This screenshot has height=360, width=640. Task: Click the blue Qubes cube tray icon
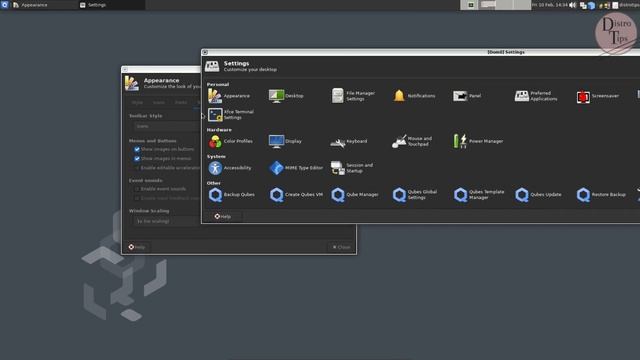coord(591,5)
